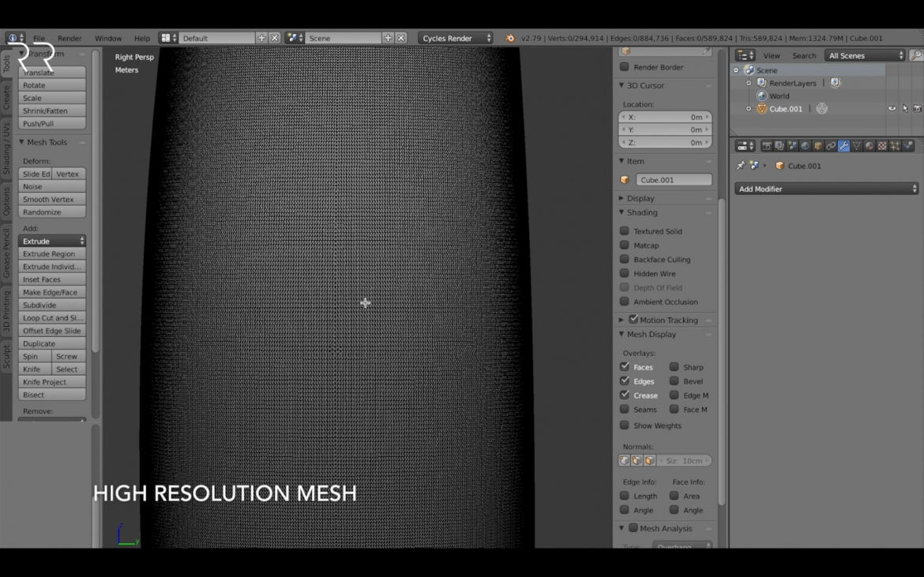Click the Loop Cut and Slide button

51,317
